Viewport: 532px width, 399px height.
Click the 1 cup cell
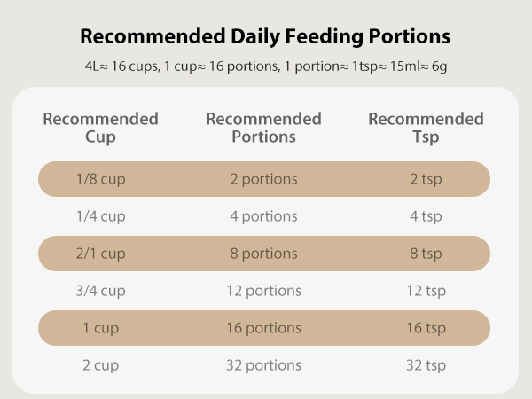pyautogui.click(x=100, y=328)
